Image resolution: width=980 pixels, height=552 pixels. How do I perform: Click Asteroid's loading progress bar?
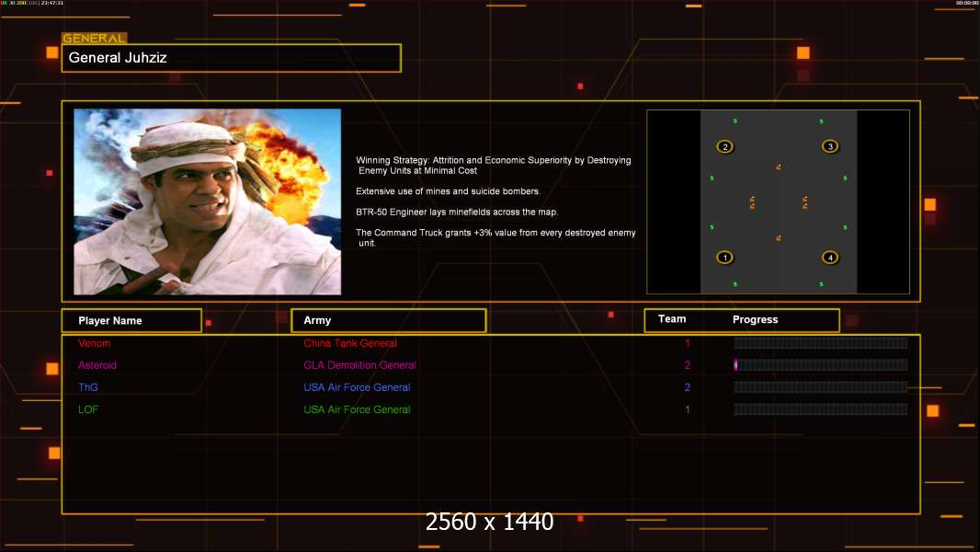point(821,365)
